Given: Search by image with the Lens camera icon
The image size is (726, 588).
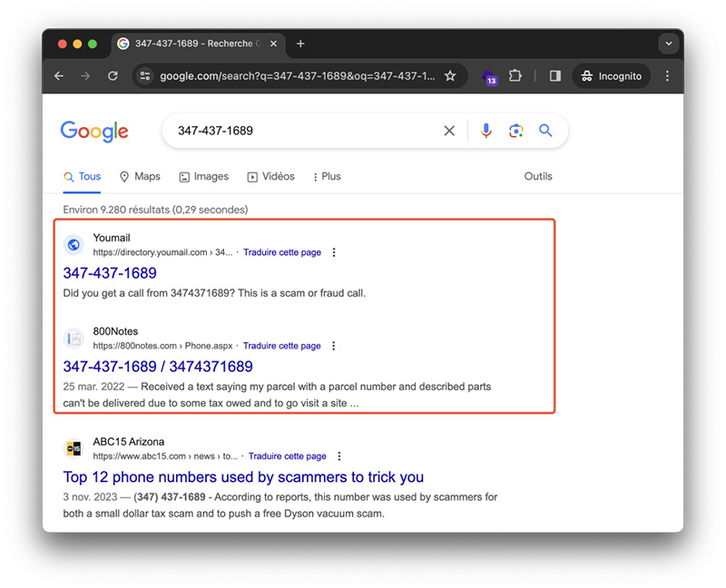Looking at the screenshot, I should 516,131.
